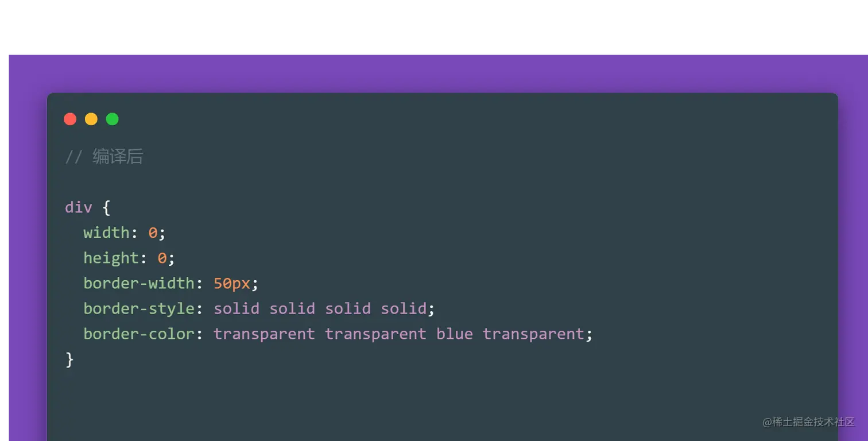Image resolution: width=868 pixels, height=441 pixels.
Task: Click the green maximize dot
Action: click(113, 119)
